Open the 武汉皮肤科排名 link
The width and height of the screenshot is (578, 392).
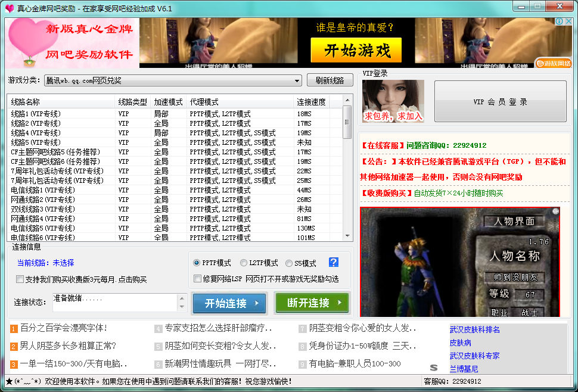point(475,329)
